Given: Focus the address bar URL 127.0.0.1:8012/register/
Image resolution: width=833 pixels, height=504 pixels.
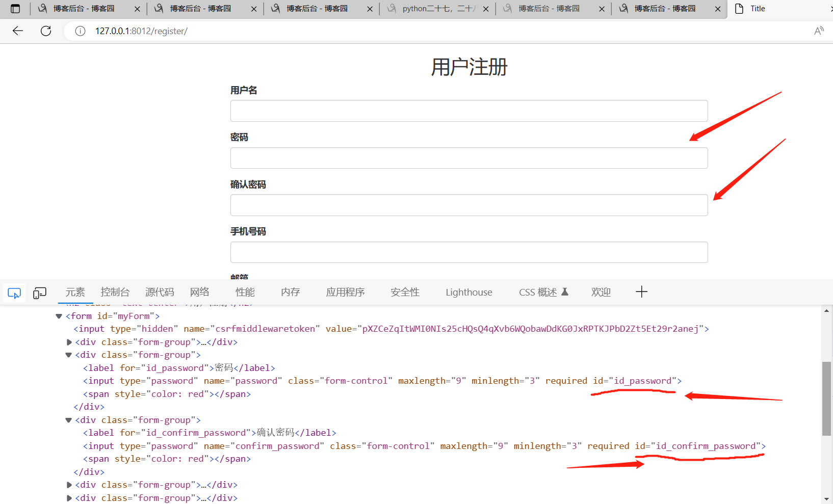Looking at the screenshot, I should pos(141,31).
